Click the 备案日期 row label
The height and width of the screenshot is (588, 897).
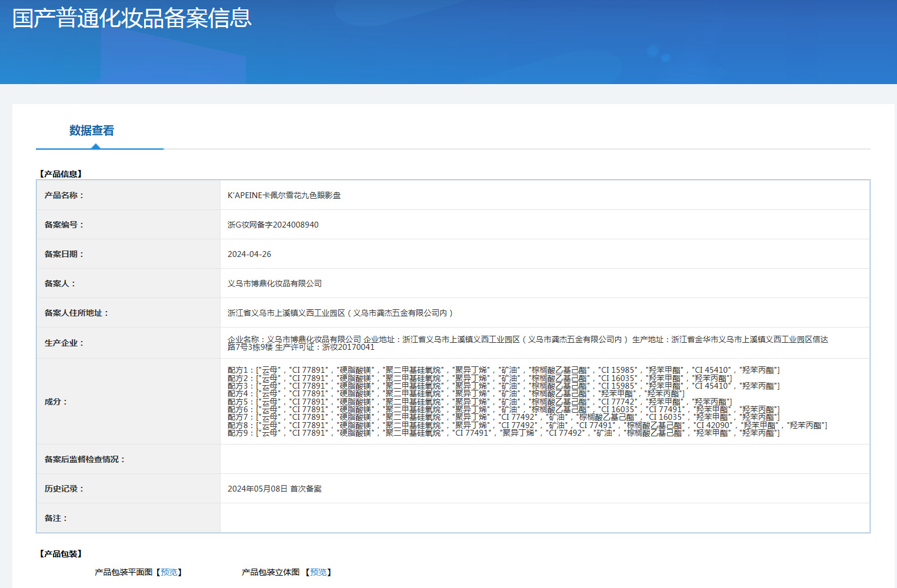coord(64,254)
